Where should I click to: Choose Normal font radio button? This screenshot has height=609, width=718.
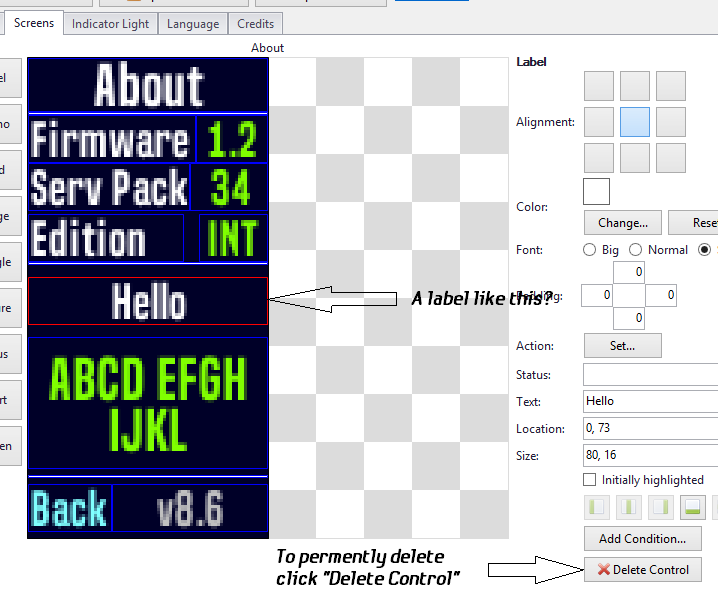click(636, 250)
